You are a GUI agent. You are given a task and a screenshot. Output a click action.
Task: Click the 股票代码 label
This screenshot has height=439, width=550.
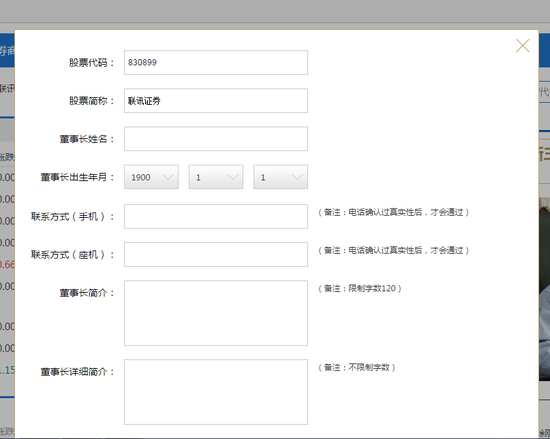[92, 63]
